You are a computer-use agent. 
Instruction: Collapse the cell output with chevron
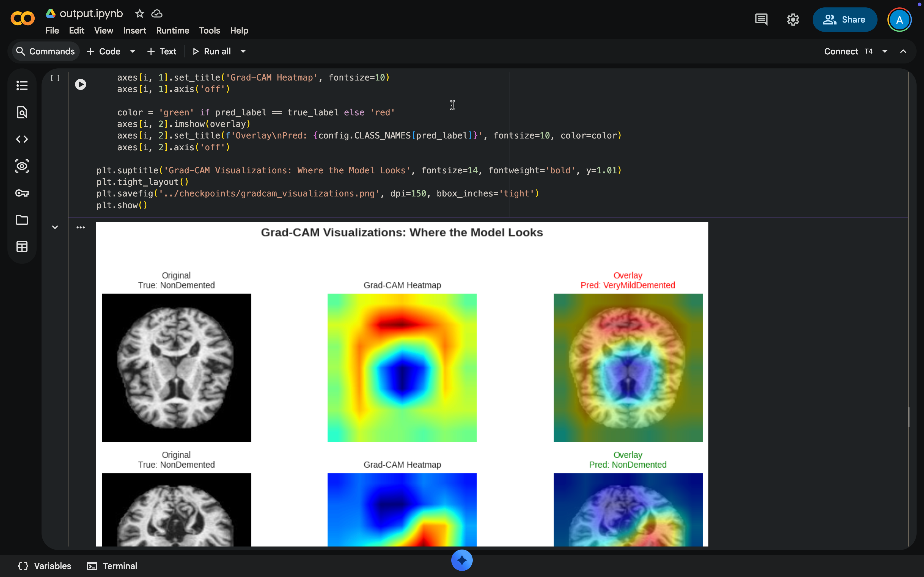coord(55,228)
